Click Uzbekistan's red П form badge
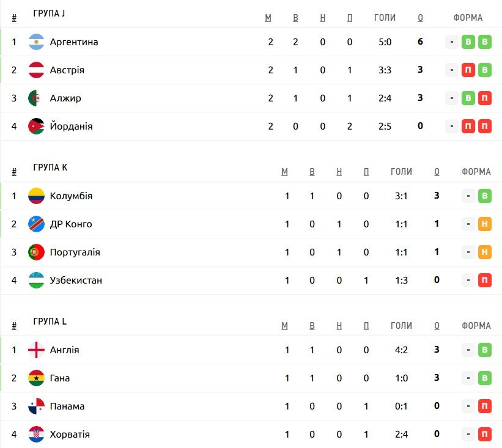This screenshot has width=502, height=448. point(485,281)
